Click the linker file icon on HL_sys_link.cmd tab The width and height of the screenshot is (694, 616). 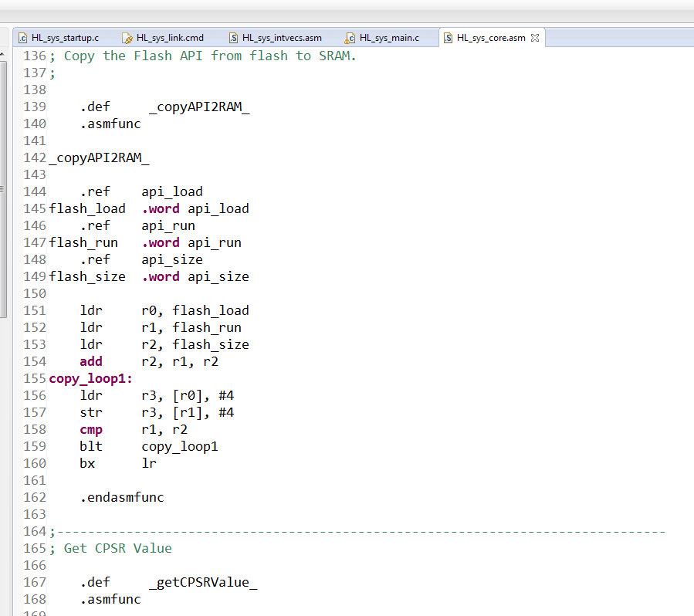[x=127, y=38]
